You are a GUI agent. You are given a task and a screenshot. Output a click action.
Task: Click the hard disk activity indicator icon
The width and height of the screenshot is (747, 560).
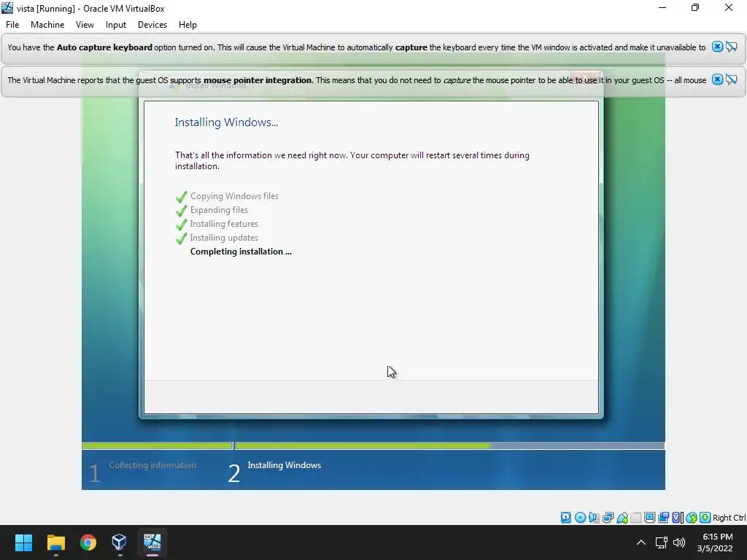565,518
